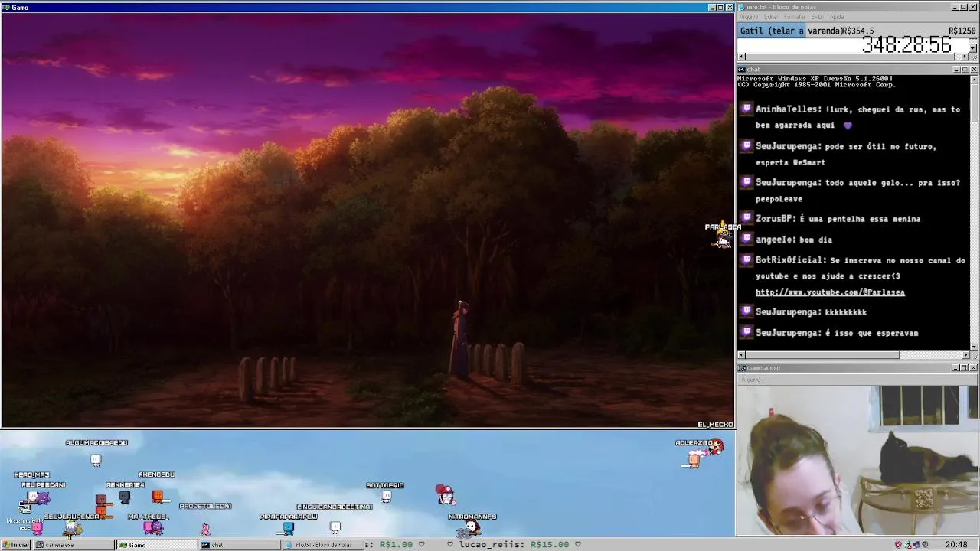Switch to camera.exe in the taskbar
Screen dimensions: 980x551
(x=73, y=545)
